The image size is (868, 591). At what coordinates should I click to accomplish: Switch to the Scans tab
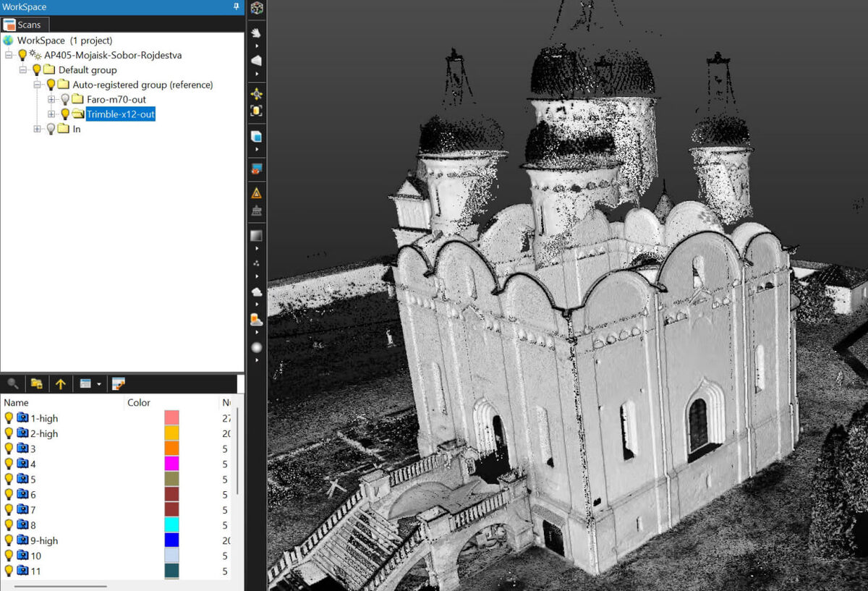click(x=25, y=25)
